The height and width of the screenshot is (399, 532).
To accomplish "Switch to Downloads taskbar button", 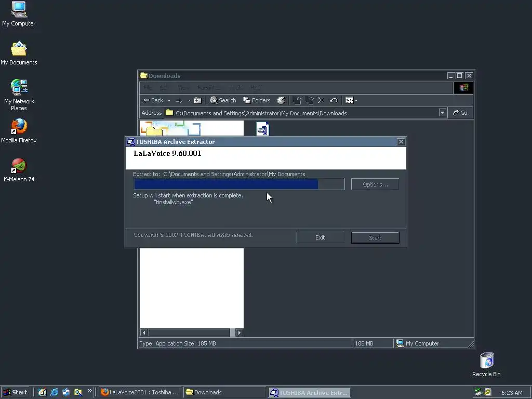I will click(224, 392).
